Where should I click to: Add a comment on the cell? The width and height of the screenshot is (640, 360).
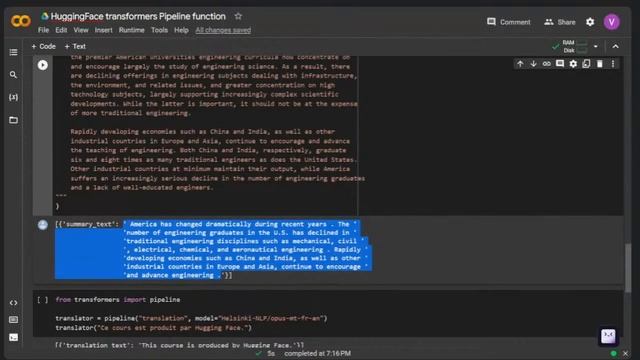pos(560,64)
